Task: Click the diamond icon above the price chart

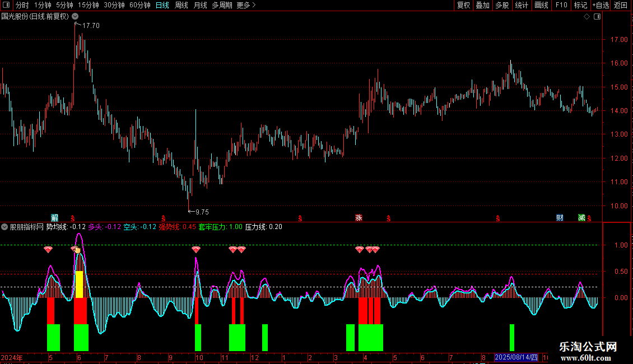Action: [x=587, y=17]
